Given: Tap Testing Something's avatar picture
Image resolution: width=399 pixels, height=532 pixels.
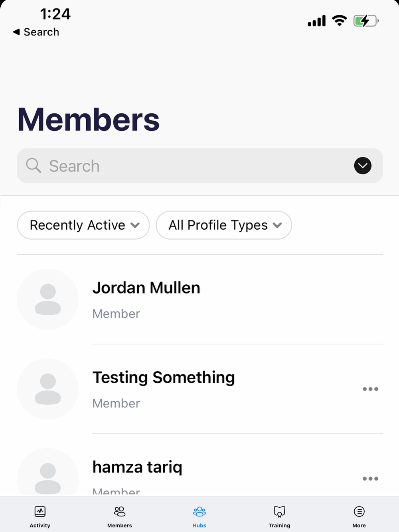Looking at the screenshot, I should (x=48, y=389).
